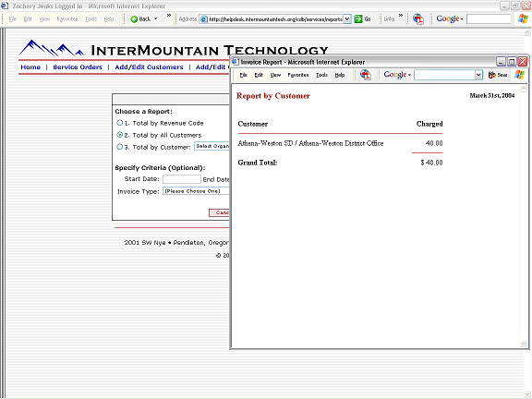Click into the main window Google search box

[x=489, y=19]
